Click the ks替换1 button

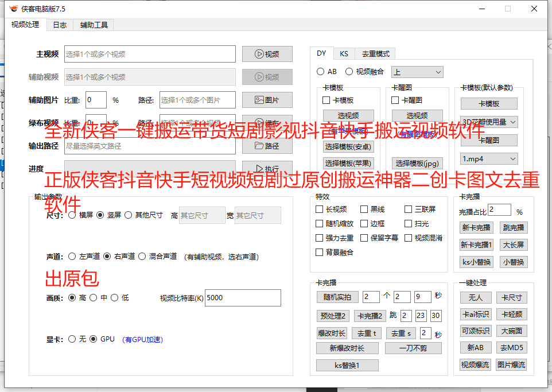tap(347, 365)
